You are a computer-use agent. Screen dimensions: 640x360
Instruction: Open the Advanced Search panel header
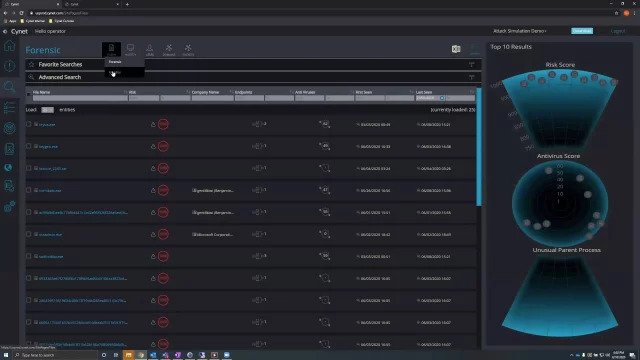pyautogui.click(x=253, y=77)
